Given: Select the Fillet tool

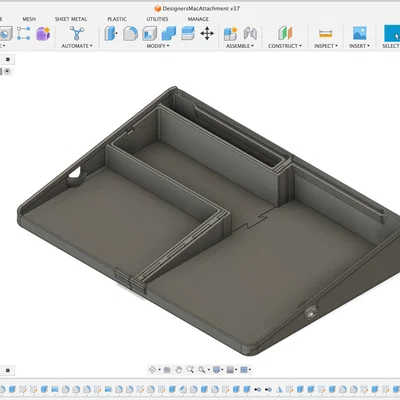Looking at the screenshot, I should point(130,34).
